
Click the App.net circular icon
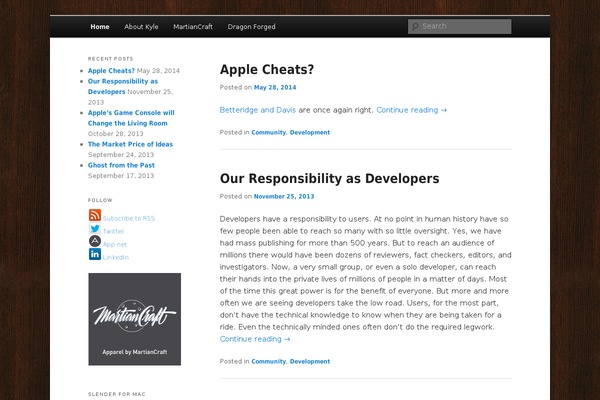95,241
